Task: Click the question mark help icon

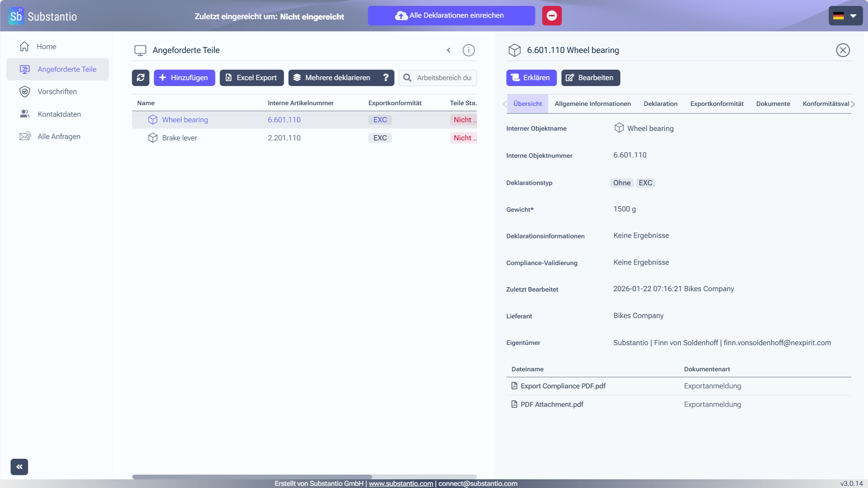Action: 386,78
